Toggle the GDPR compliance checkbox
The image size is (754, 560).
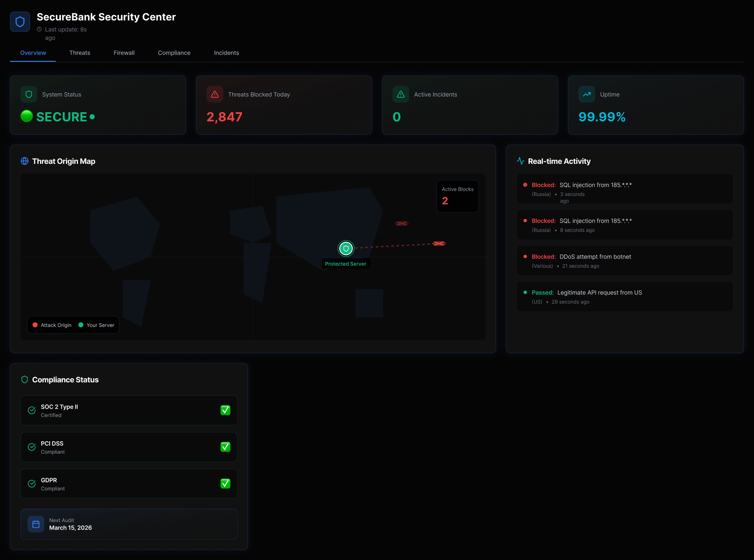(x=225, y=484)
